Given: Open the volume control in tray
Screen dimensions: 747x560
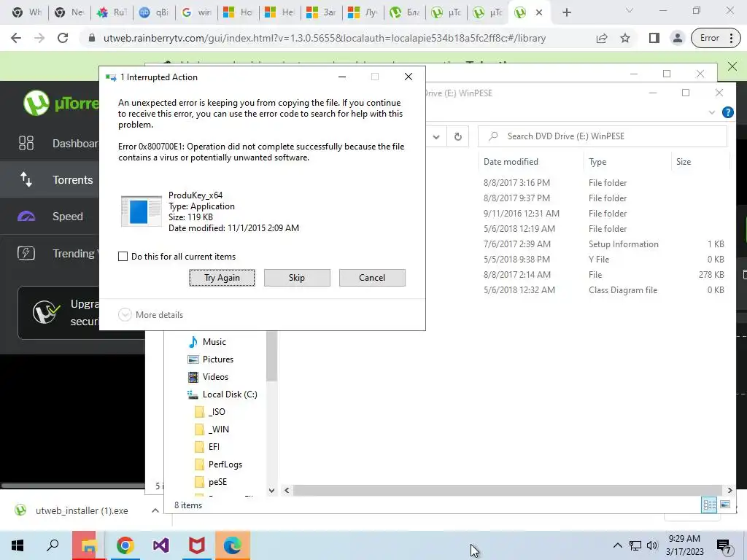Looking at the screenshot, I should (x=652, y=545).
